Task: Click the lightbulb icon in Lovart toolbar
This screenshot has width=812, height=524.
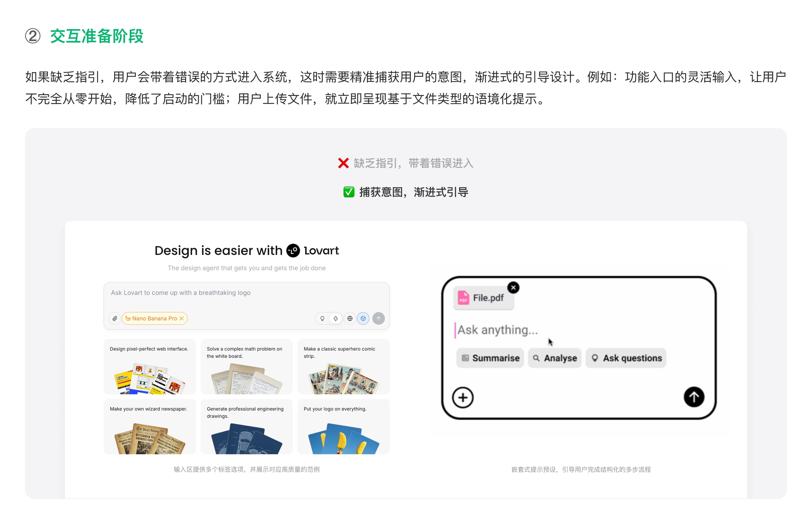Action: tap(322, 318)
